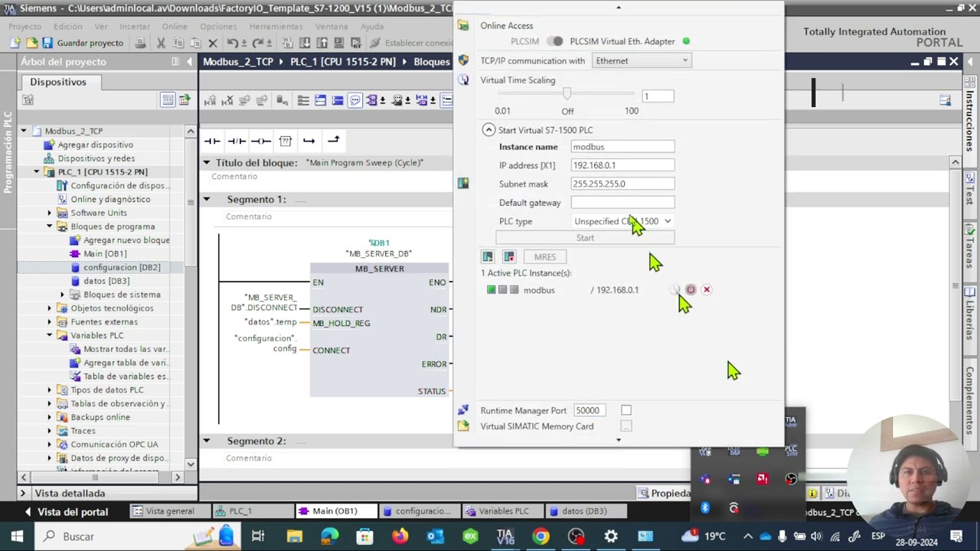This screenshot has width=980, height=551.
Task: Collapse the Bloques de programa tree node
Action: [x=50, y=227]
